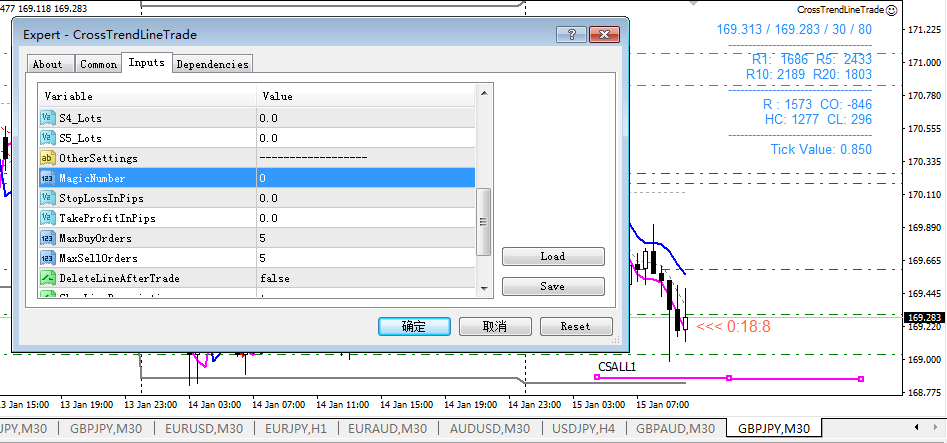Switch to the Common tab
947x443 pixels.
98,64
